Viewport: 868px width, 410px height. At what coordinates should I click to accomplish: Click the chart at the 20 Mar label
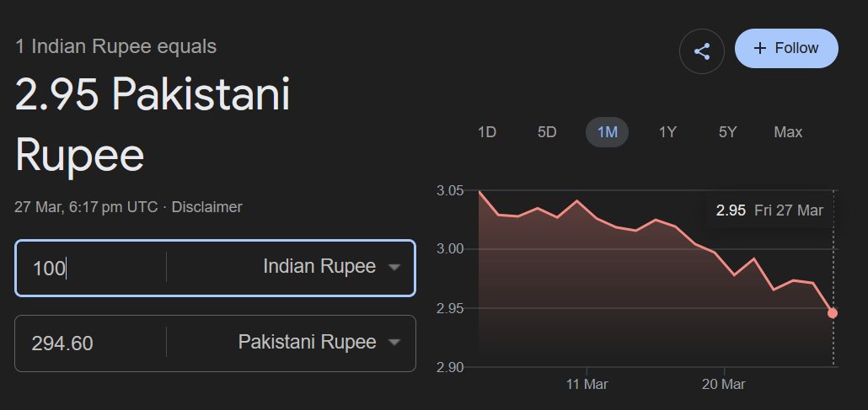pos(725,384)
